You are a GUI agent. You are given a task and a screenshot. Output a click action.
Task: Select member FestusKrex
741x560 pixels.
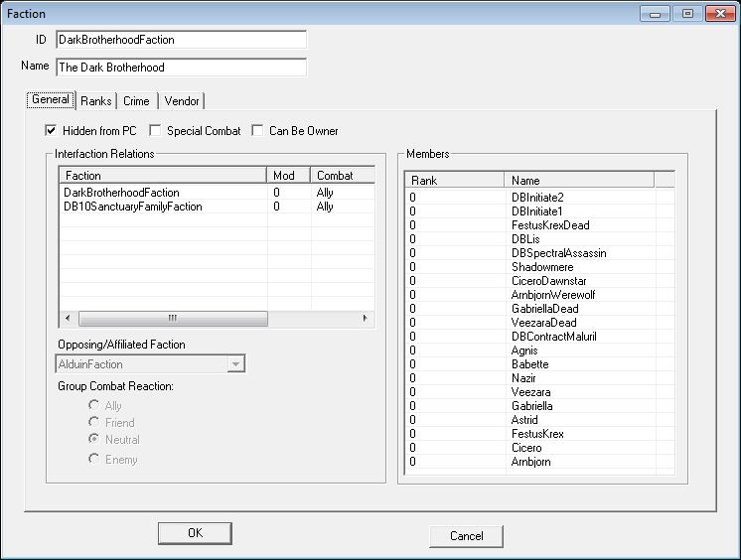537,434
